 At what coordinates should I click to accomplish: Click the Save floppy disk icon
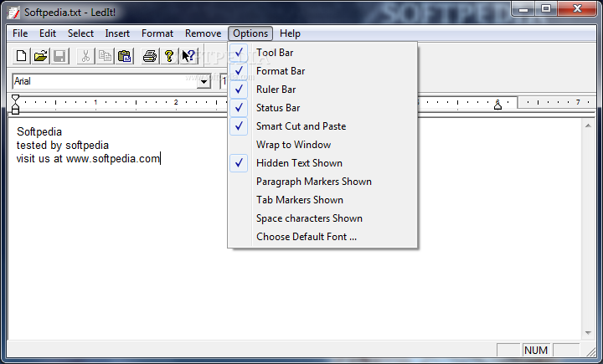60,56
